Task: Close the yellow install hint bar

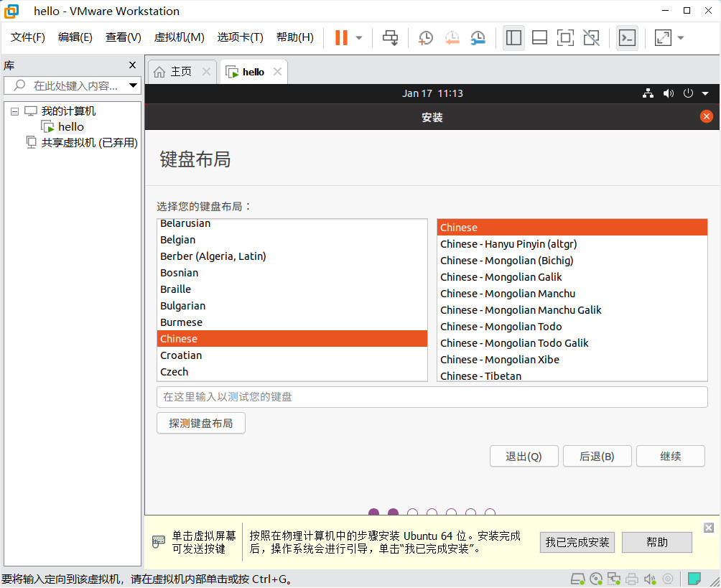Action: [x=709, y=527]
